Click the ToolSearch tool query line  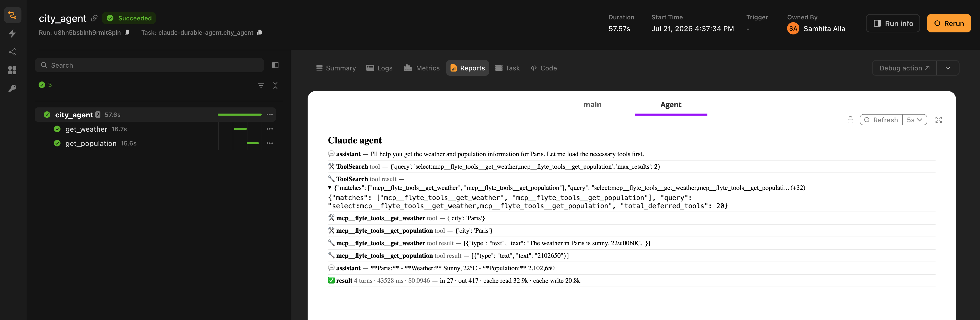(632, 166)
